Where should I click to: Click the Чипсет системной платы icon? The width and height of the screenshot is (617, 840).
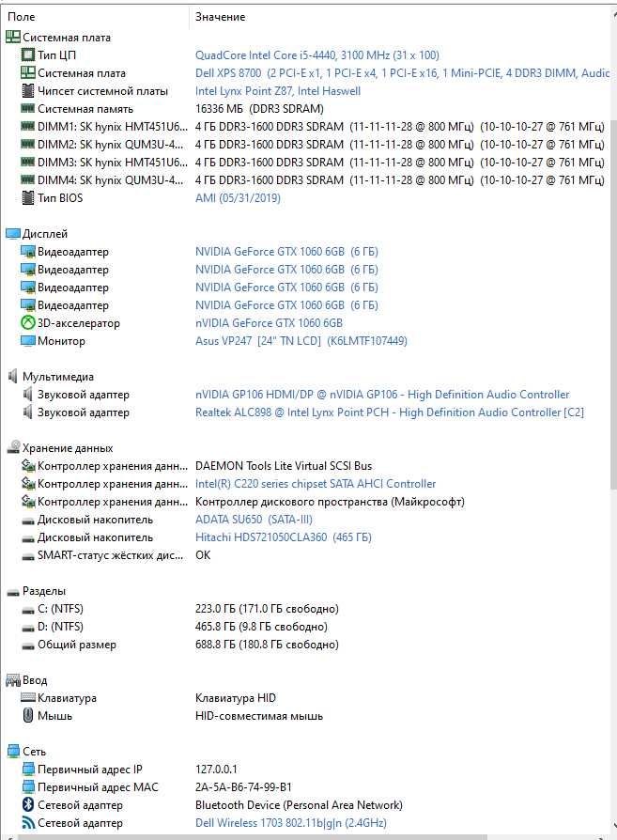point(27,90)
